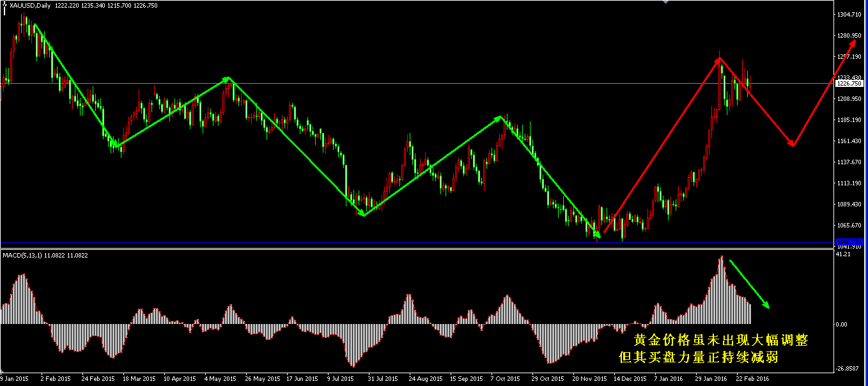
Task: Click the one-click trading icon beside XAUUSD
Action: coord(4,6)
